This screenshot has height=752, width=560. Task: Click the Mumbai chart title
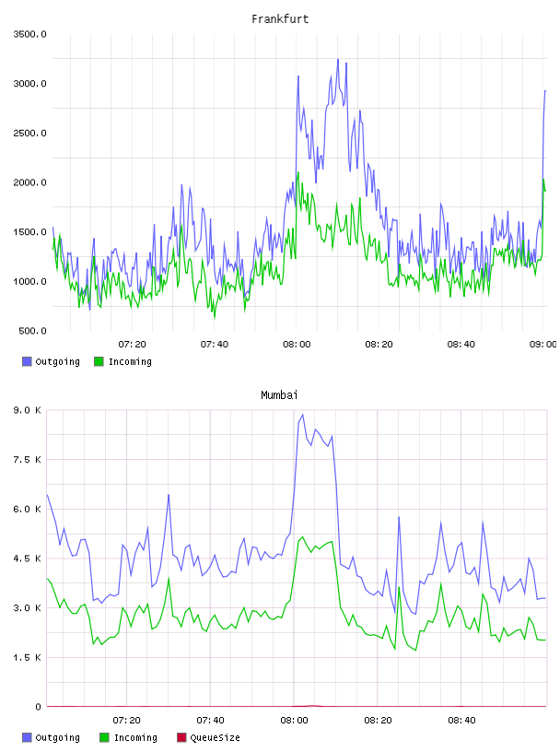(x=279, y=395)
